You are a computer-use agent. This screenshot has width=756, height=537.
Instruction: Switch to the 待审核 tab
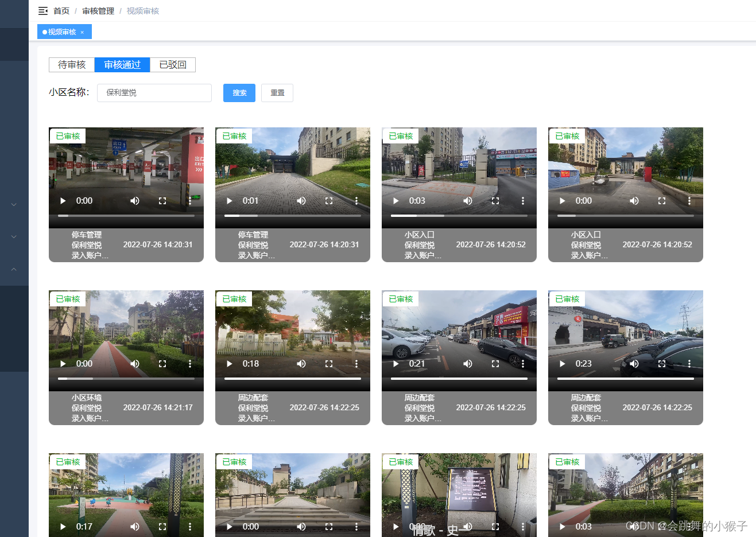pos(71,65)
